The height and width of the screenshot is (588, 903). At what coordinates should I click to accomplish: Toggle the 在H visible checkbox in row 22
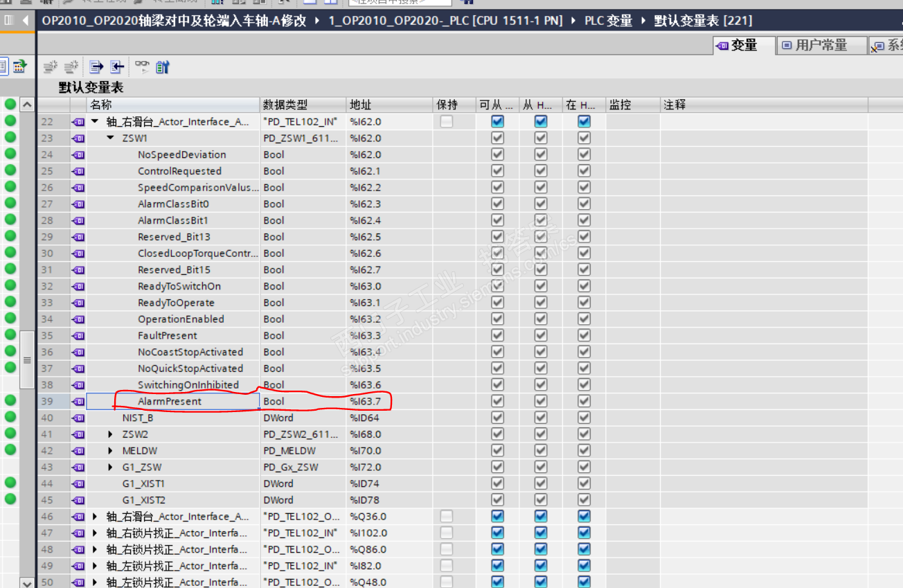click(584, 122)
